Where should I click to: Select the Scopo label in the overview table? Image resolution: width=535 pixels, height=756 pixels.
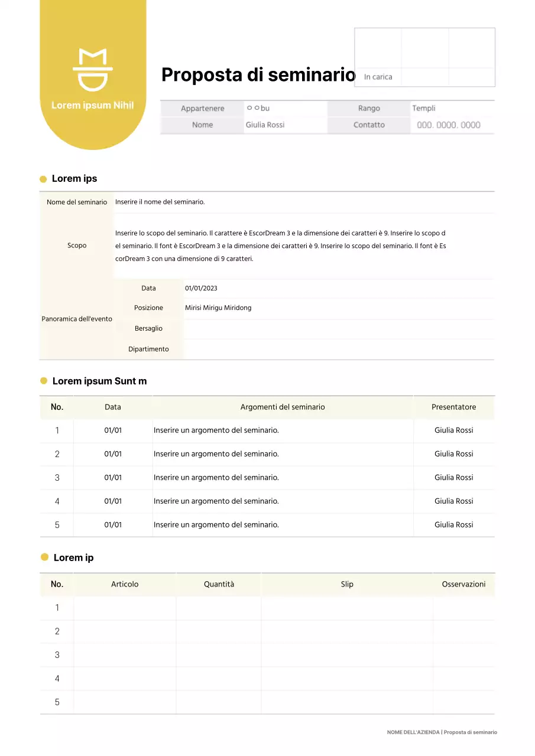[x=77, y=245]
